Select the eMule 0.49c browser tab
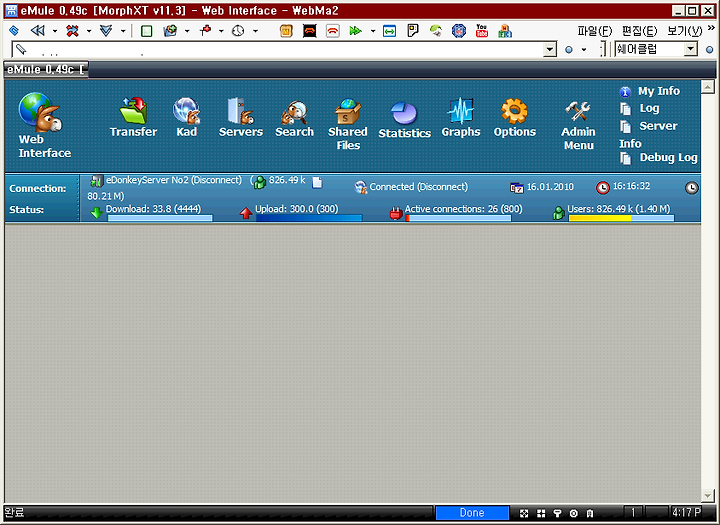 pos(46,69)
